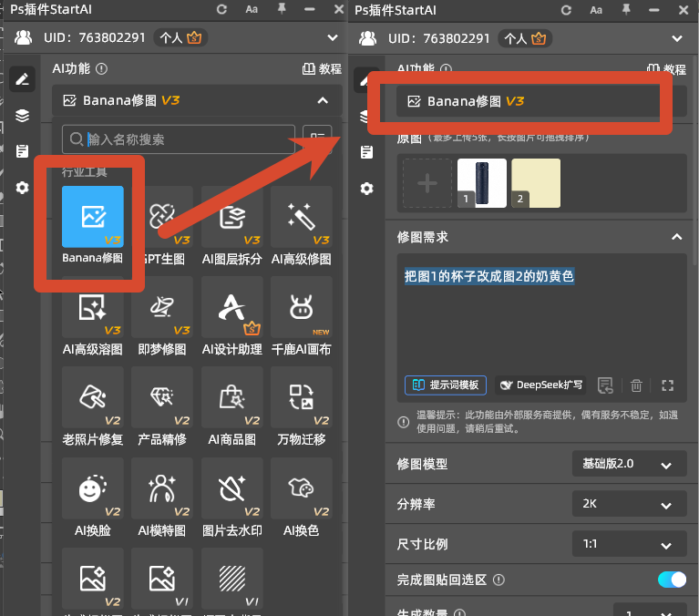The width and height of the screenshot is (699, 616).
Task: Click the notes icon in left panel sidebar
Action: tap(22, 151)
